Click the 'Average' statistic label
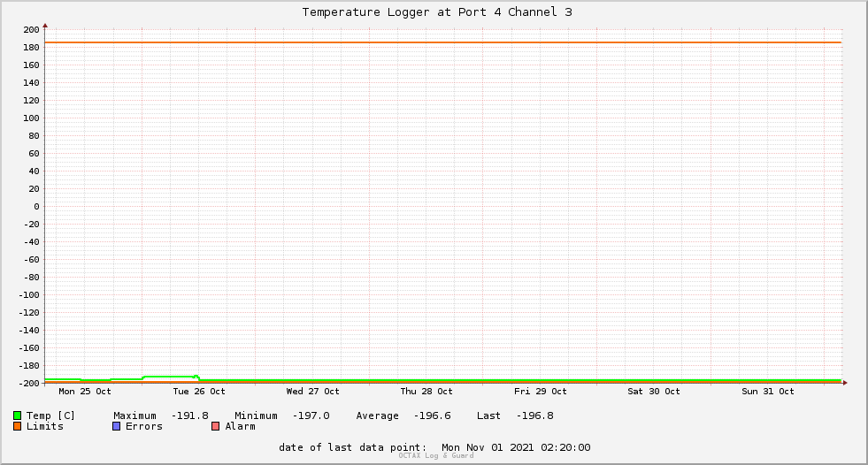868x465 pixels. 377,415
